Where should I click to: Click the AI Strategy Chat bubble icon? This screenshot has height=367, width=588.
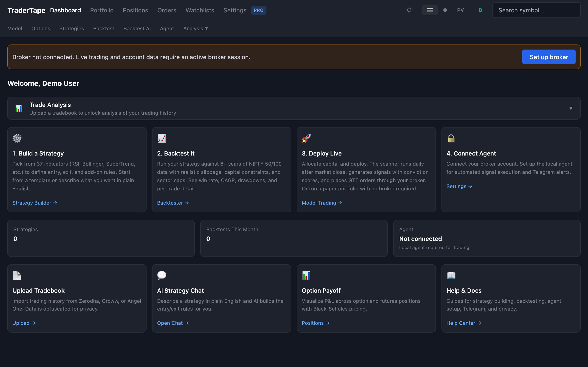pos(161,275)
